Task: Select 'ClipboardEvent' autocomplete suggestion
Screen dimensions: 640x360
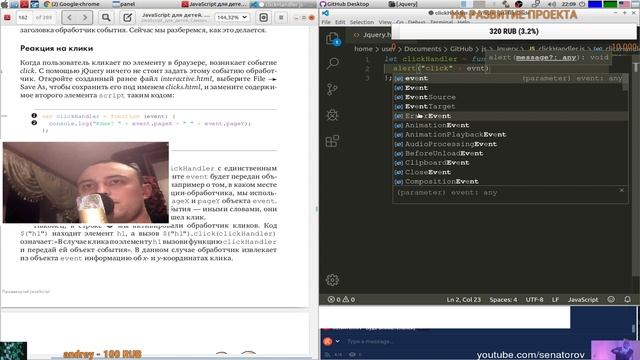Action: [x=510, y=163]
